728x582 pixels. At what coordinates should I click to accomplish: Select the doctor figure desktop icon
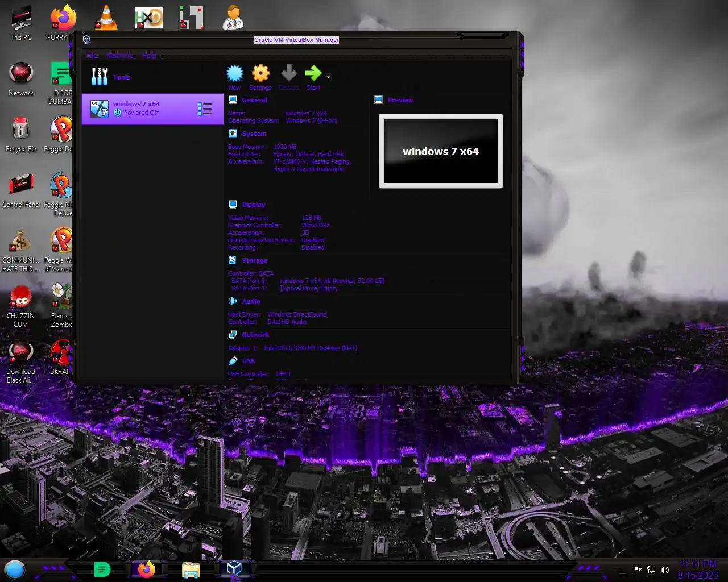tap(233, 18)
